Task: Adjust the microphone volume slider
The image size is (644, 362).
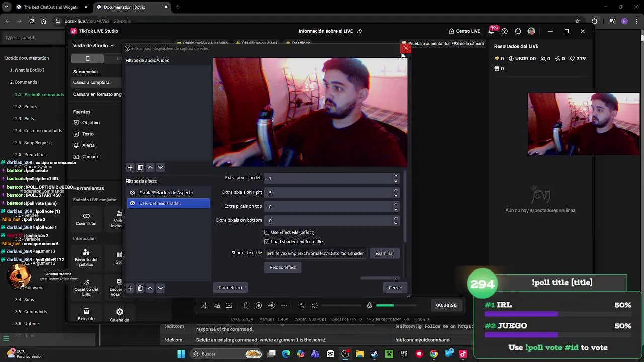Action: [x=396, y=305]
